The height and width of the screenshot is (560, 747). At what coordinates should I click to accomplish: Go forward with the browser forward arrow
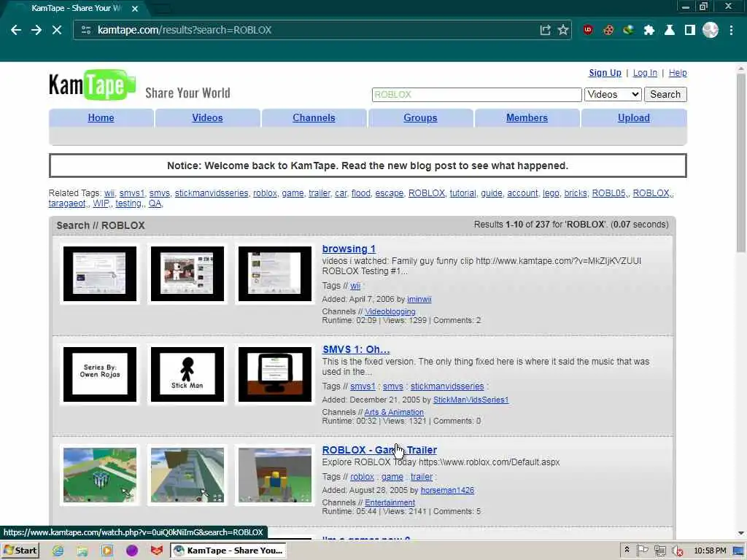(x=36, y=30)
